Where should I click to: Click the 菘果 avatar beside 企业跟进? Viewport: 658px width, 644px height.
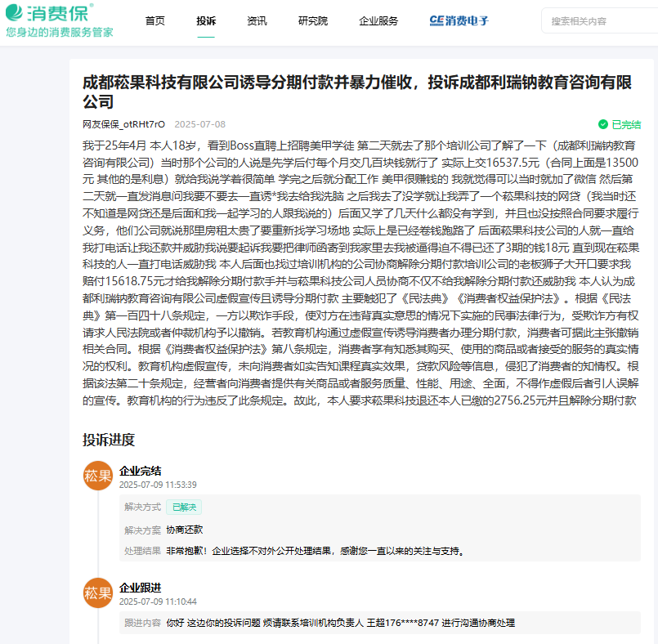[x=98, y=593]
